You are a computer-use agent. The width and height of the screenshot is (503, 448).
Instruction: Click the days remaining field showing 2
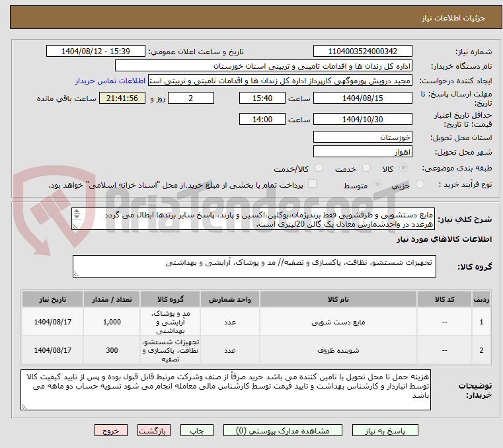click(191, 98)
